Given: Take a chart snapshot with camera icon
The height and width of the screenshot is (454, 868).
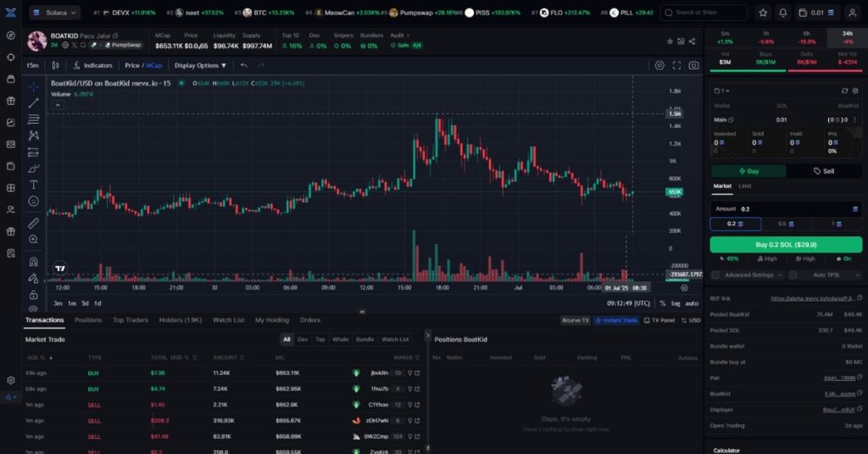Looking at the screenshot, I should [693, 65].
